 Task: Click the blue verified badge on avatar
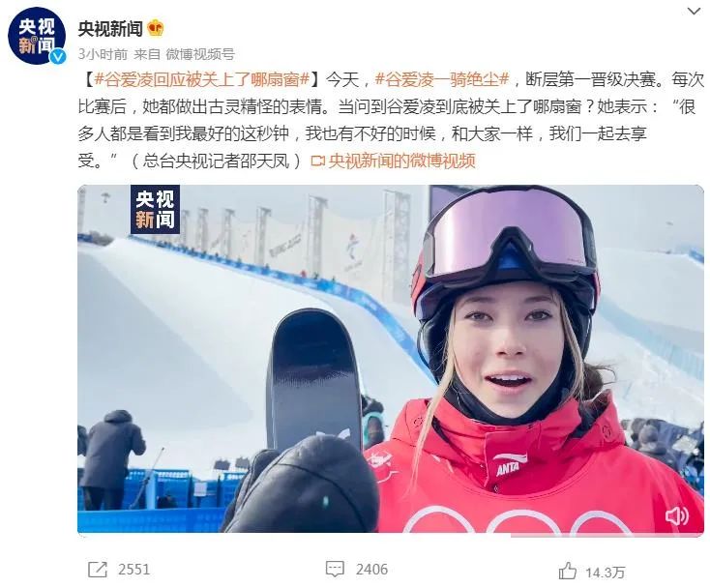coord(58,57)
